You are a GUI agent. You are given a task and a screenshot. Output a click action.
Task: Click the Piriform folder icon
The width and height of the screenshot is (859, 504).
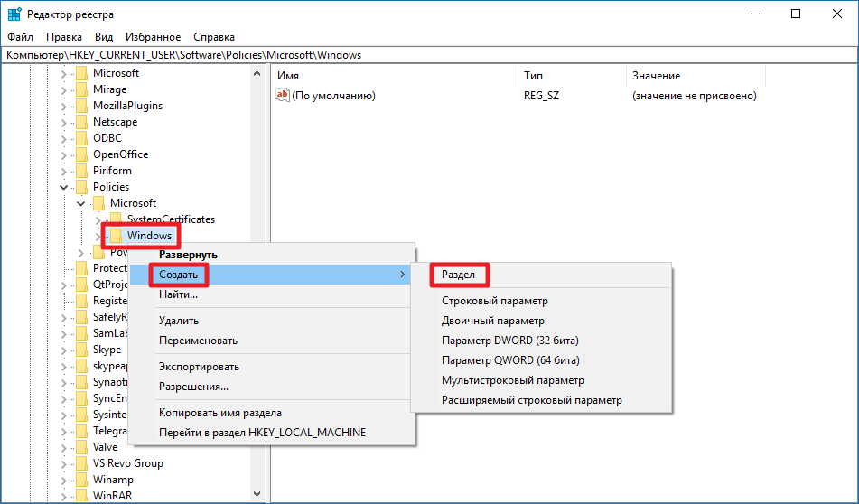pos(81,171)
